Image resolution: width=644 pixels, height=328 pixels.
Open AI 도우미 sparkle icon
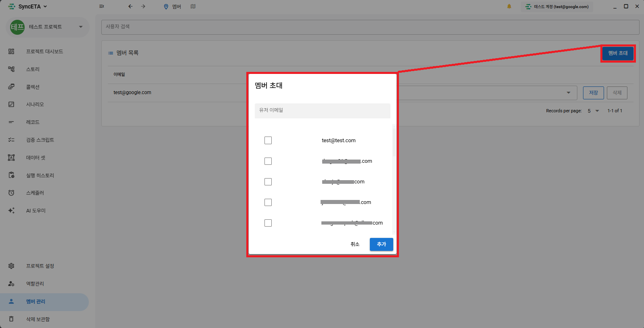point(11,210)
